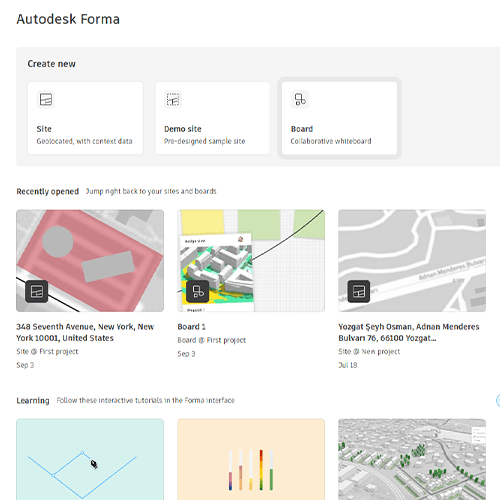Open the line drawing tutorial card
The width and height of the screenshot is (500, 500).
[90, 459]
